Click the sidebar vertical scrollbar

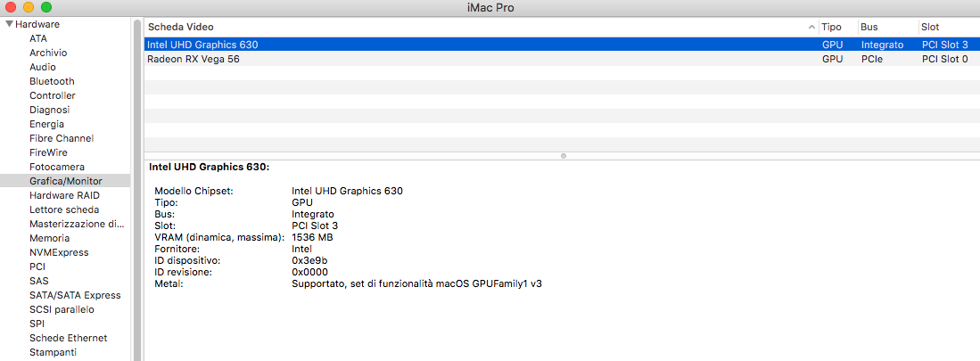pyautogui.click(x=136, y=190)
